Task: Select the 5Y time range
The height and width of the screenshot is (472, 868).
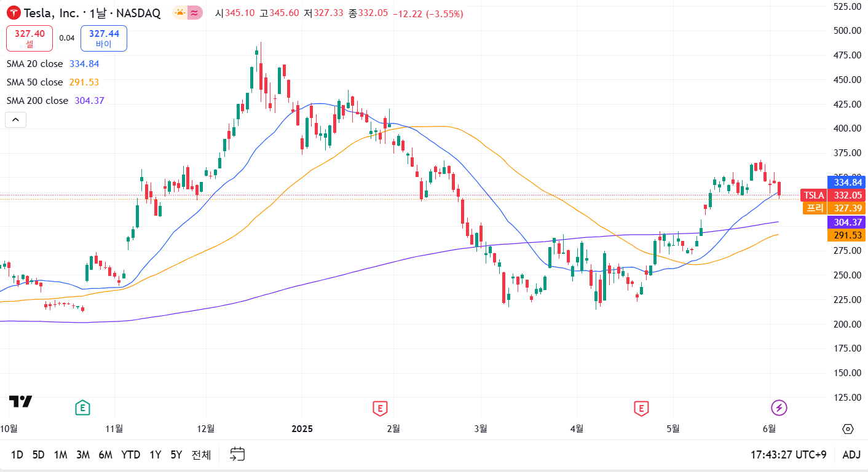Action: pyautogui.click(x=176, y=455)
